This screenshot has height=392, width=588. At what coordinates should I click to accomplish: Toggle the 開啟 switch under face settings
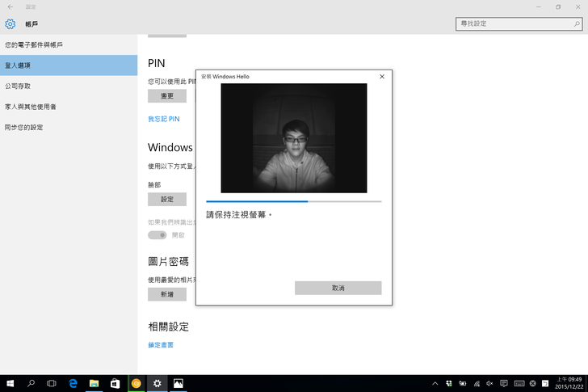click(157, 235)
